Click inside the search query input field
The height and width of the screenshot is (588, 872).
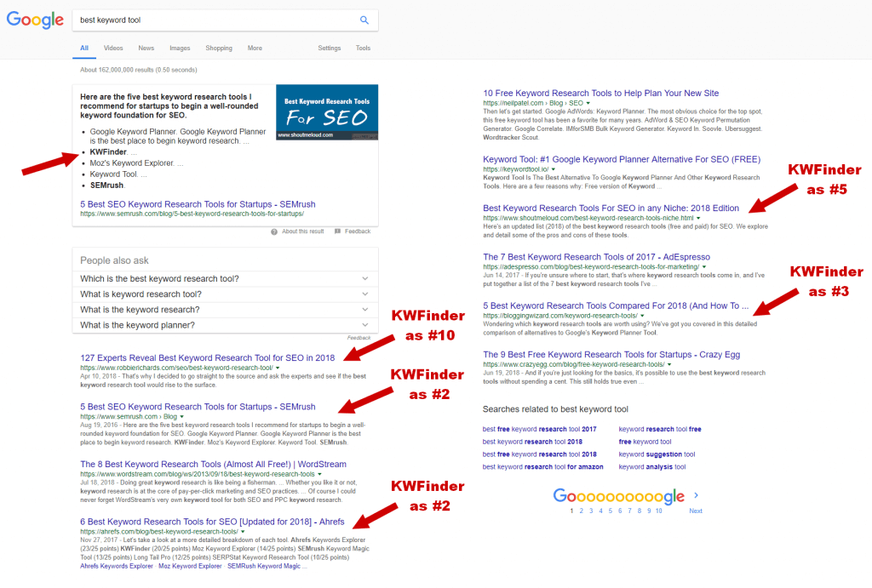(213, 20)
